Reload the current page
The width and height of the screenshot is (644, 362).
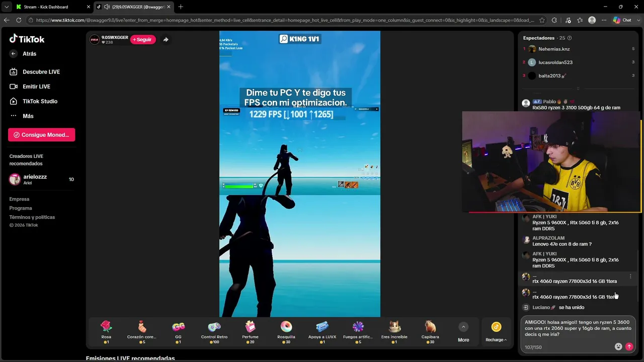19,20
